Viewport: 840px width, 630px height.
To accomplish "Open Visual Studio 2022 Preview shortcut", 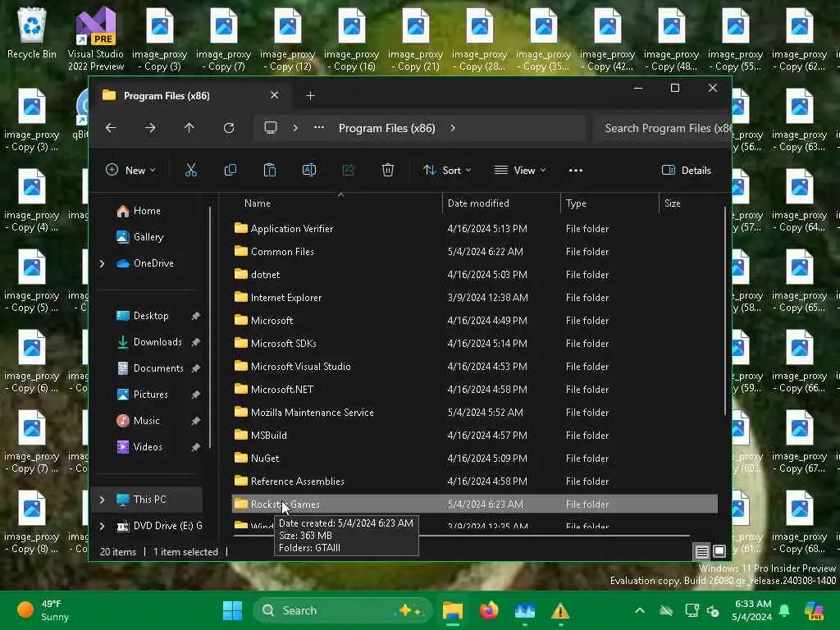I will pos(96,39).
